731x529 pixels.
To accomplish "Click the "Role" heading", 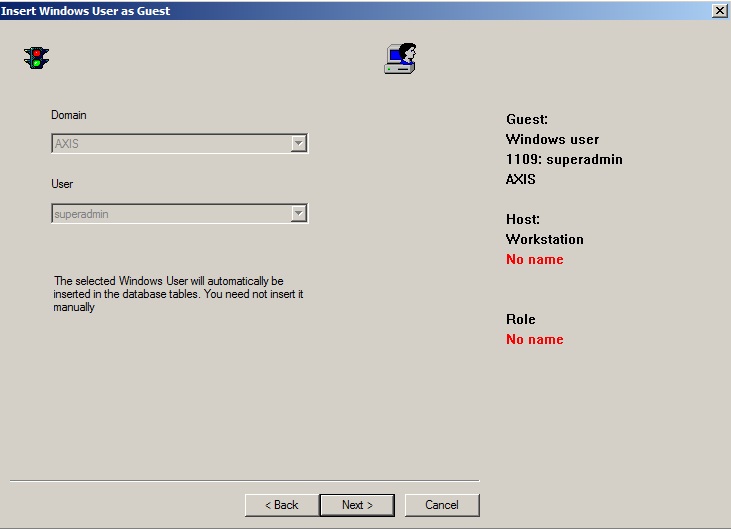I will pos(521,319).
